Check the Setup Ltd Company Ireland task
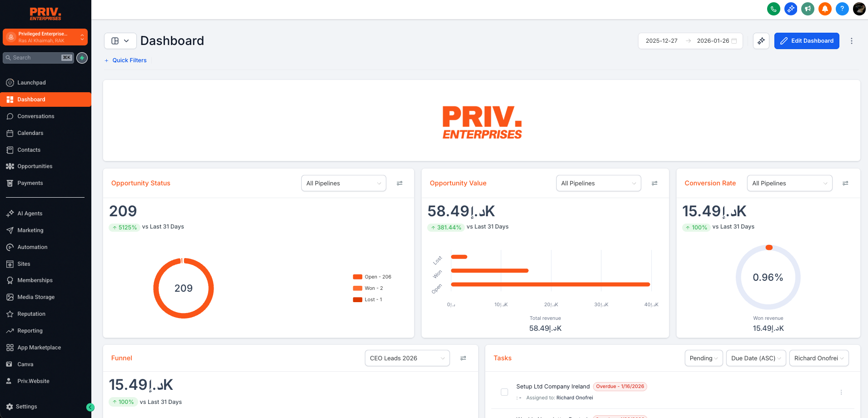The image size is (868, 418). pyautogui.click(x=504, y=392)
